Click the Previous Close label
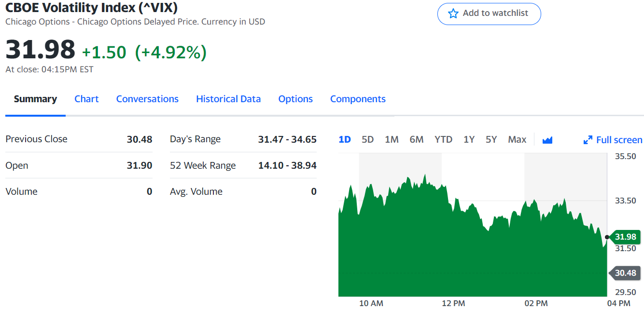 click(x=36, y=139)
